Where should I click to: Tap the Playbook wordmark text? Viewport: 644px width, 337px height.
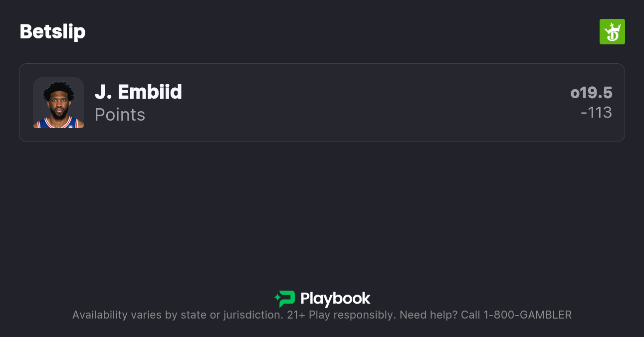(x=335, y=299)
